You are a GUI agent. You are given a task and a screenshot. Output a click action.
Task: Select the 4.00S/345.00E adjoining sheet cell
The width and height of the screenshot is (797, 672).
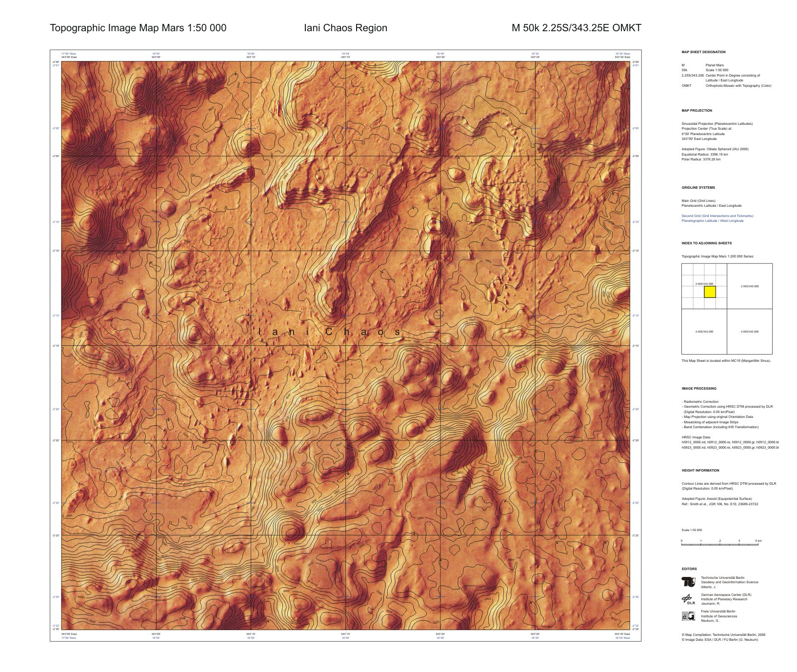[x=750, y=332]
